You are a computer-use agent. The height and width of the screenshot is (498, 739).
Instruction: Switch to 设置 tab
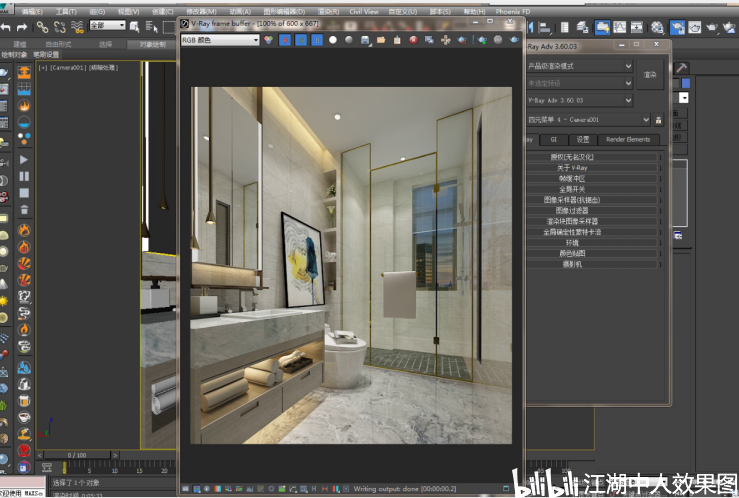[583, 139]
